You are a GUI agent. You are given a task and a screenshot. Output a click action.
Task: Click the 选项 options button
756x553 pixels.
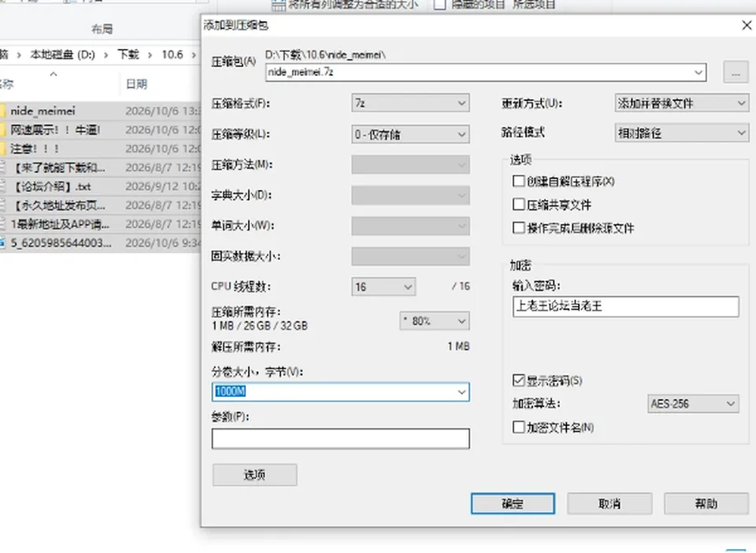tap(254, 475)
